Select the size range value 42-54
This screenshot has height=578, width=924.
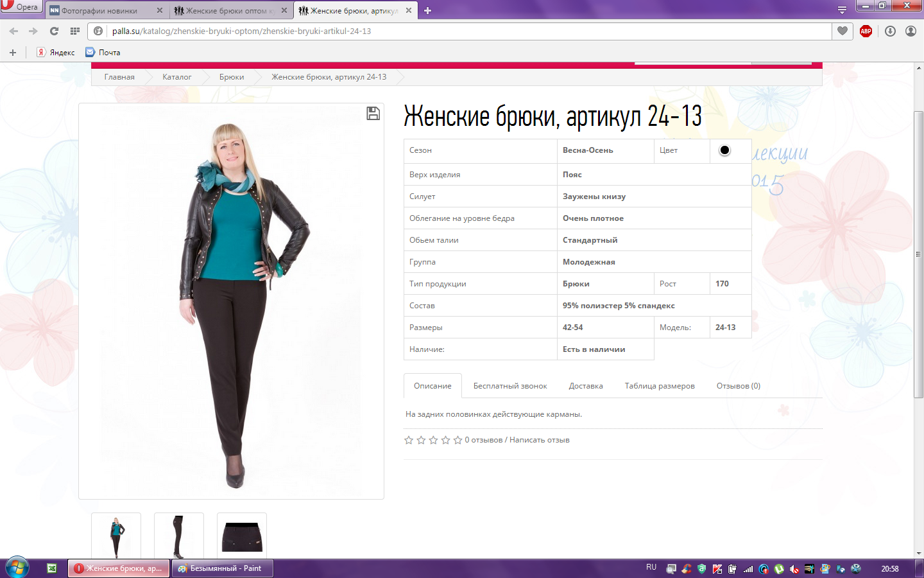573,328
